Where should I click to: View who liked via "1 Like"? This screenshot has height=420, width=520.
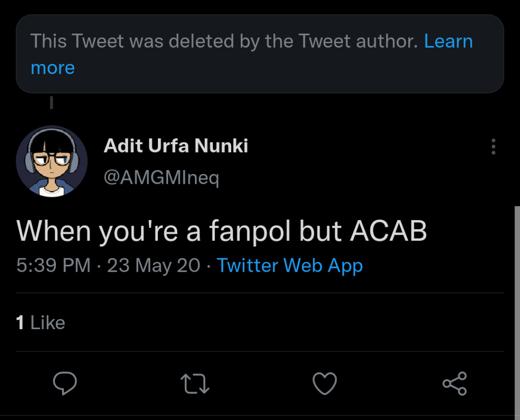pos(41,323)
